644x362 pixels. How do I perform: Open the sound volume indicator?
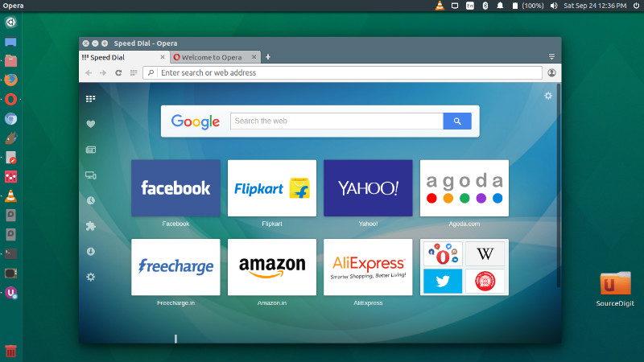point(554,6)
